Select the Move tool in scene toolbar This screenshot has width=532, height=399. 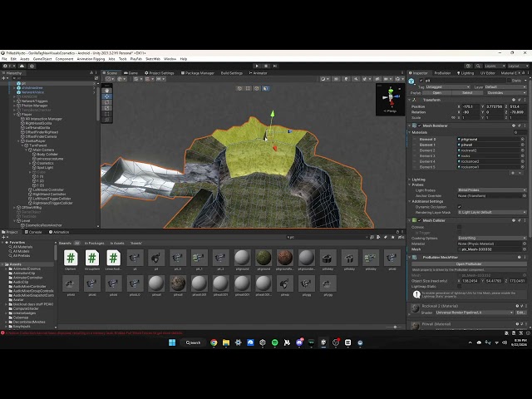[x=107, y=96]
